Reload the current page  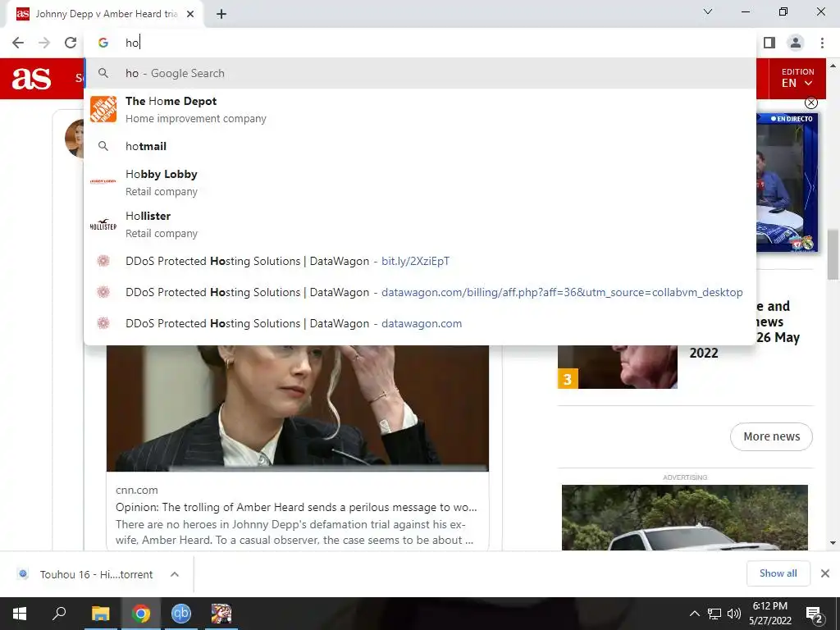point(71,43)
